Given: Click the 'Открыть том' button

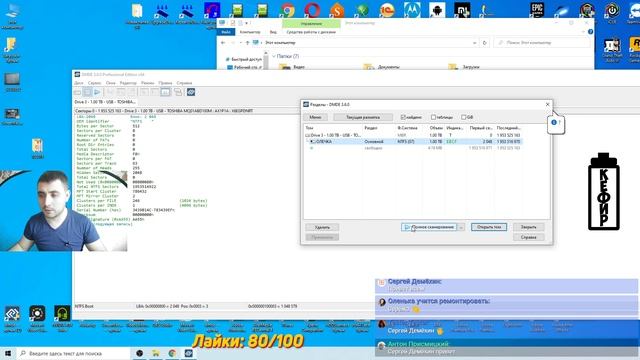Looking at the screenshot, I should coord(489,227).
